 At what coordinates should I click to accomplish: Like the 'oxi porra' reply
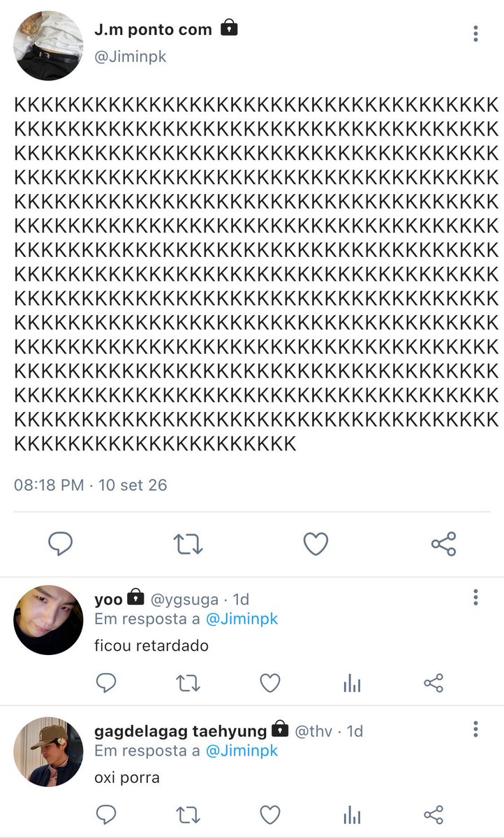270,814
